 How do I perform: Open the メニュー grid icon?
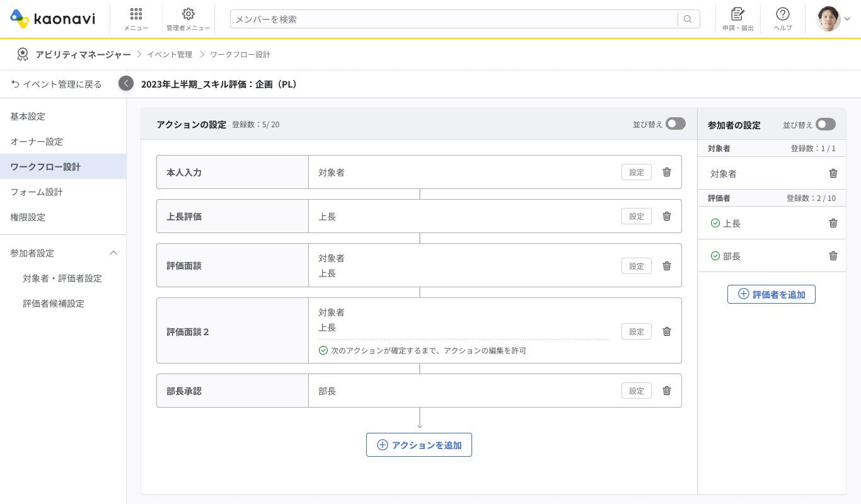(136, 15)
